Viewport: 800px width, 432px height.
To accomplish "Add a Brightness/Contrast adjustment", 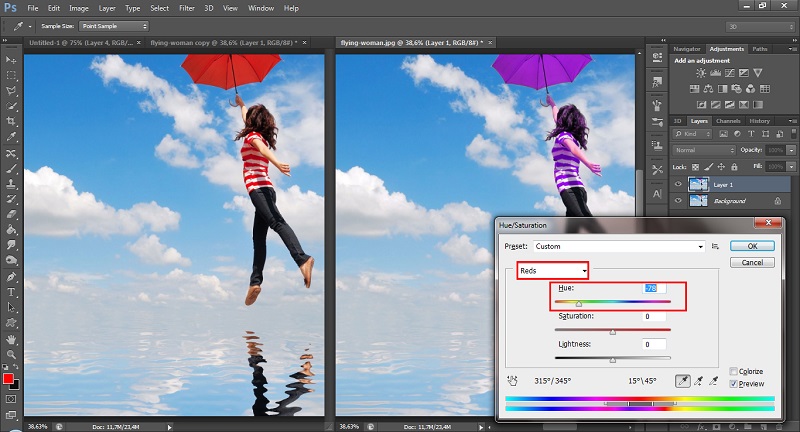I will (701, 73).
